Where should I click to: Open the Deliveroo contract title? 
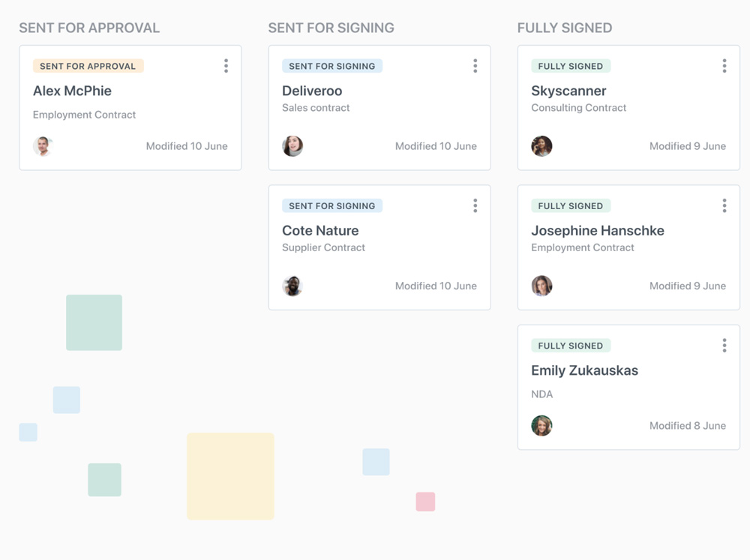(x=312, y=91)
